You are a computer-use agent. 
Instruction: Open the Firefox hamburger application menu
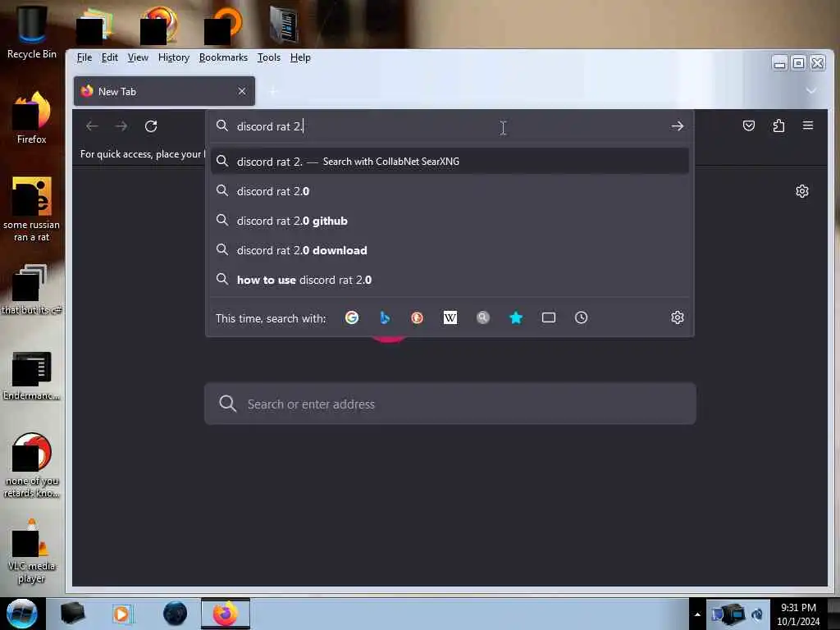(808, 126)
